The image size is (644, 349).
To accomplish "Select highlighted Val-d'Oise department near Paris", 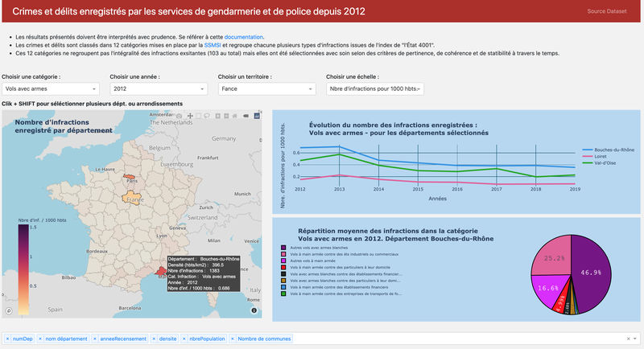I will tap(129, 177).
